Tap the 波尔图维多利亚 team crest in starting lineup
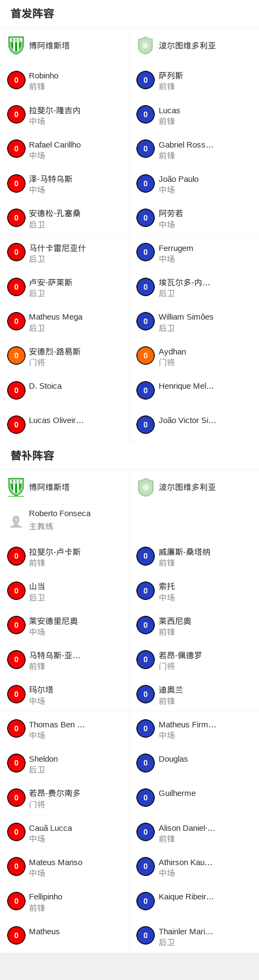This screenshot has width=259, height=980. (145, 45)
